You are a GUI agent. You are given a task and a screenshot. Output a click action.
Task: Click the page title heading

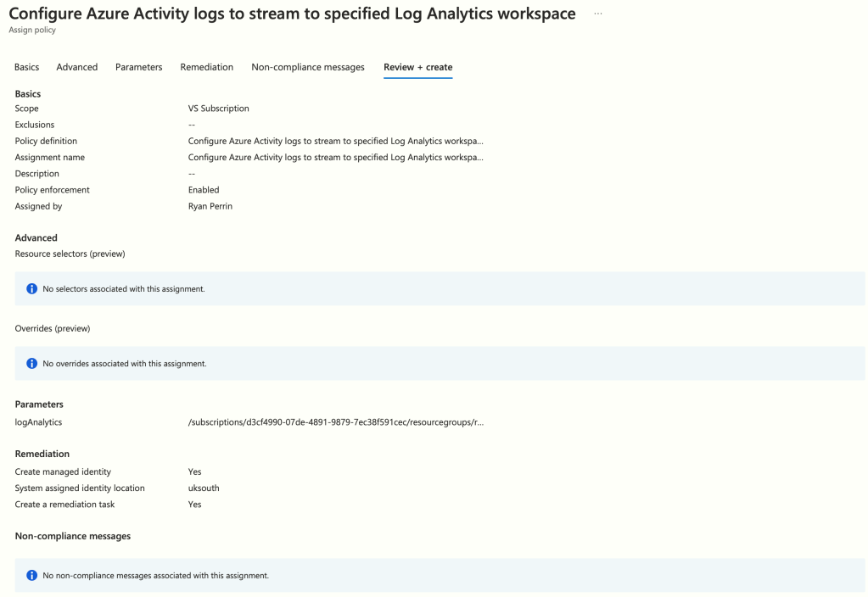coord(292,14)
